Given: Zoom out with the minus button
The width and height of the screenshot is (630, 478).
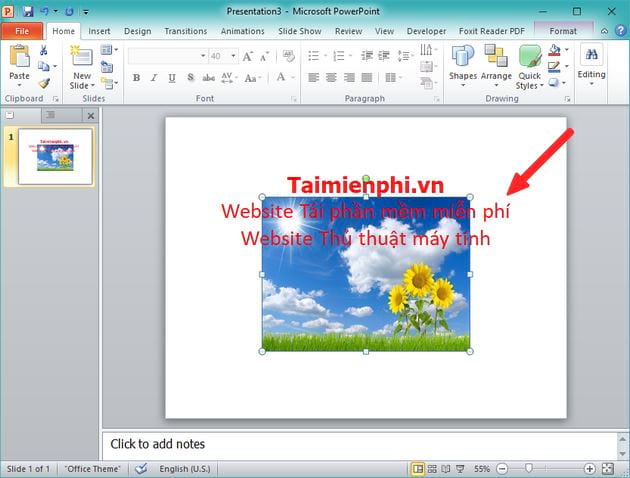Looking at the screenshot, I should coord(502,468).
